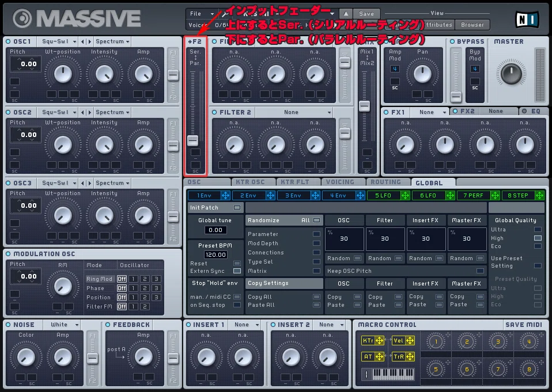Click the OSC3 Amp knob
The height and width of the screenshot is (392, 552).
coord(143,215)
